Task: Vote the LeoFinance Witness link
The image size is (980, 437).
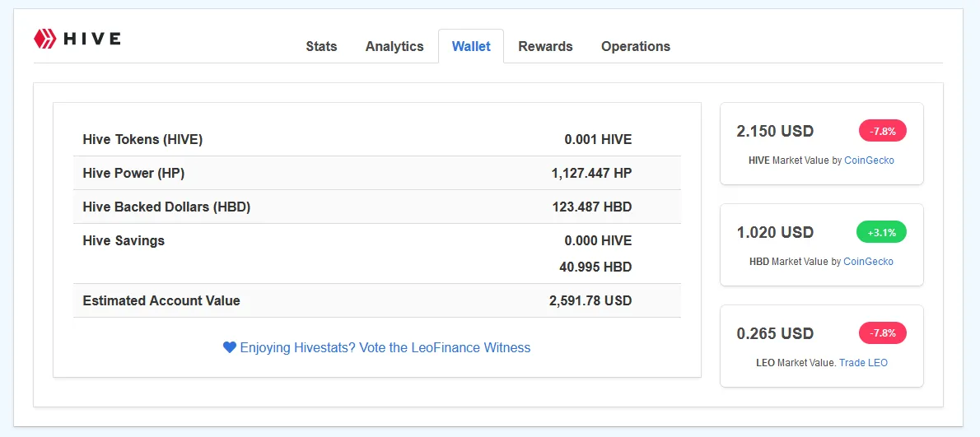Action: click(x=384, y=347)
